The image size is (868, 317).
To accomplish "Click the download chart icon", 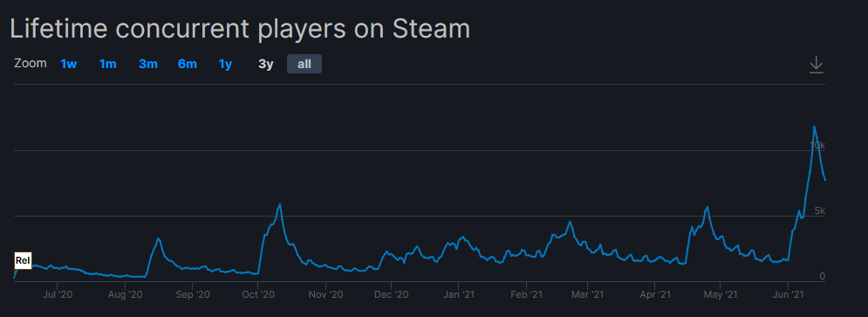I will pos(816,65).
